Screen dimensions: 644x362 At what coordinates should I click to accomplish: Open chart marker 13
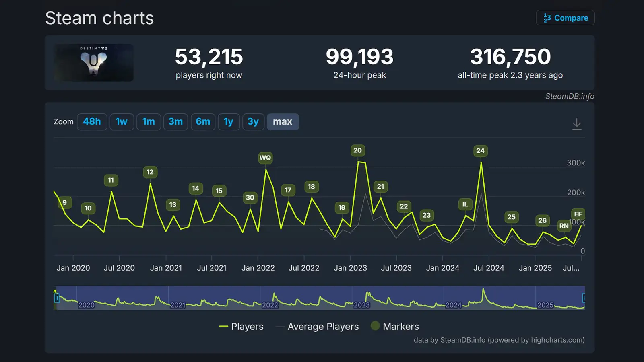coord(173,205)
